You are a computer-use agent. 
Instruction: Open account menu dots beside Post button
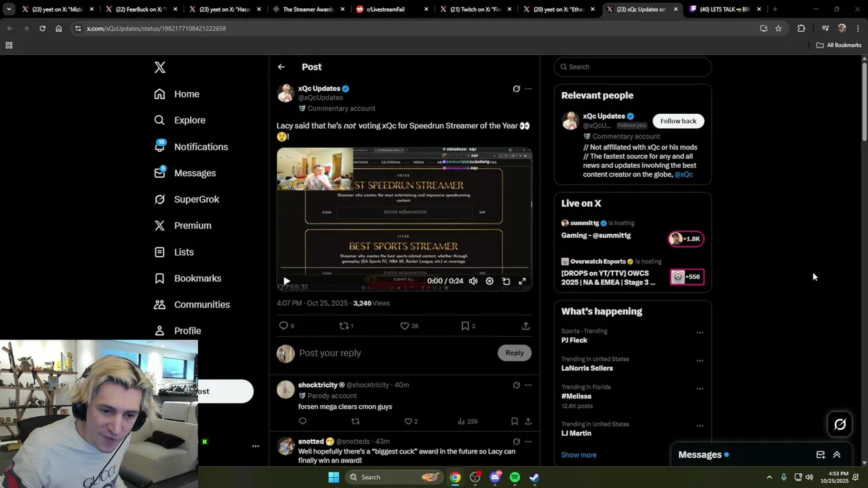tap(256, 446)
